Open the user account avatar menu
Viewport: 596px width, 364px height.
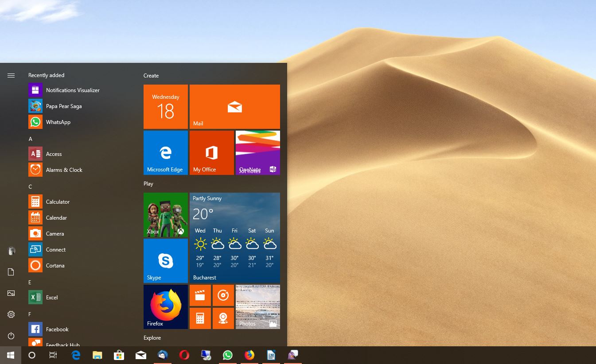click(11, 251)
